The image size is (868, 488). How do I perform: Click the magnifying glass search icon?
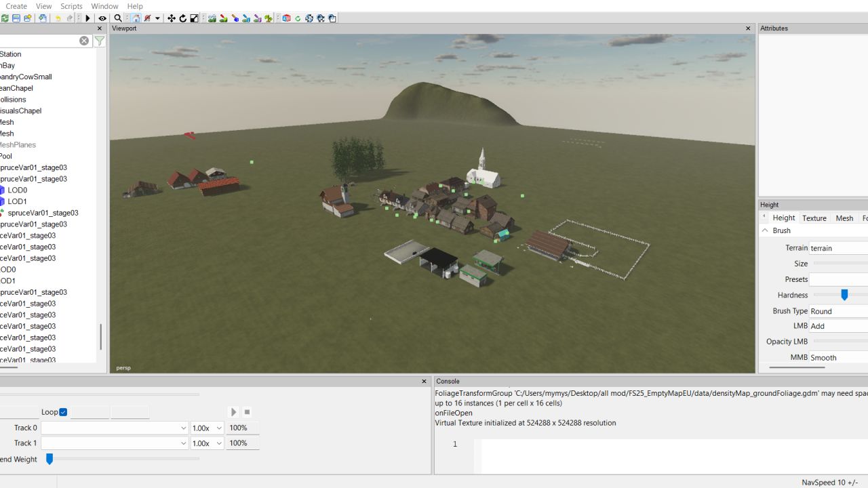(118, 18)
